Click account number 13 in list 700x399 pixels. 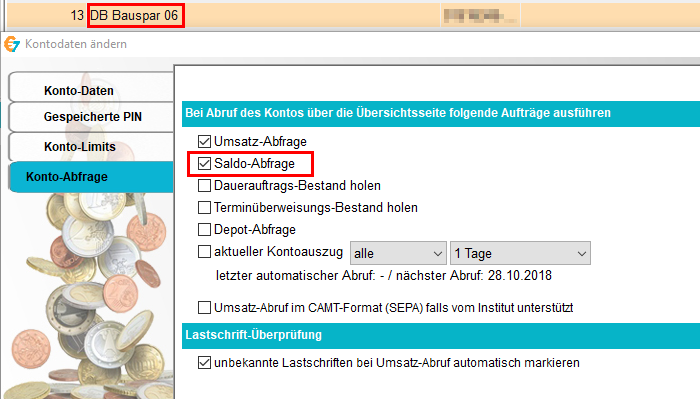coord(77,16)
